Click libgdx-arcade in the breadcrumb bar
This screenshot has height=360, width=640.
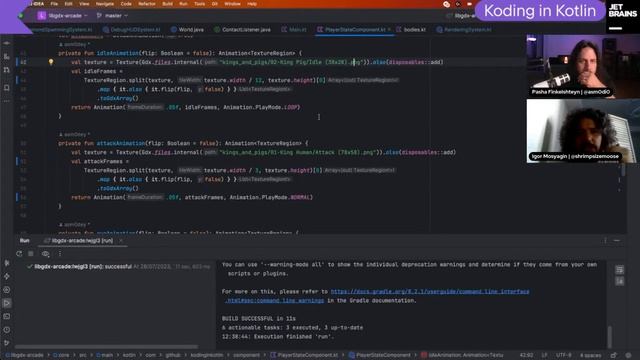click(24, 355)
